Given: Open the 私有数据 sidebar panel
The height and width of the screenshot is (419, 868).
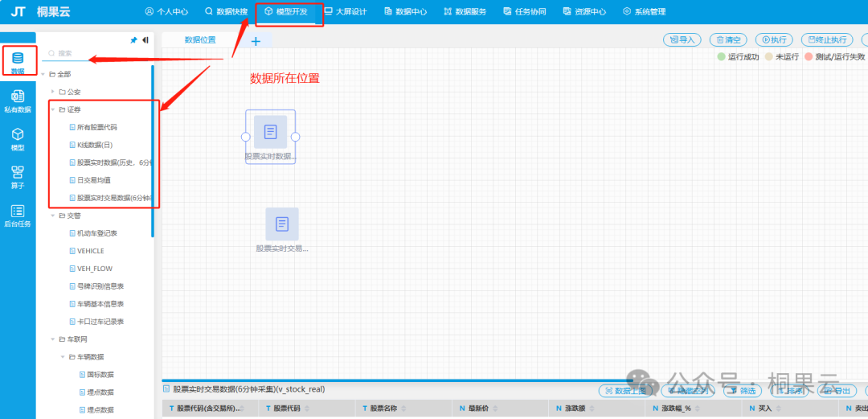Looking at the screenshot, I should pos(18,101).
